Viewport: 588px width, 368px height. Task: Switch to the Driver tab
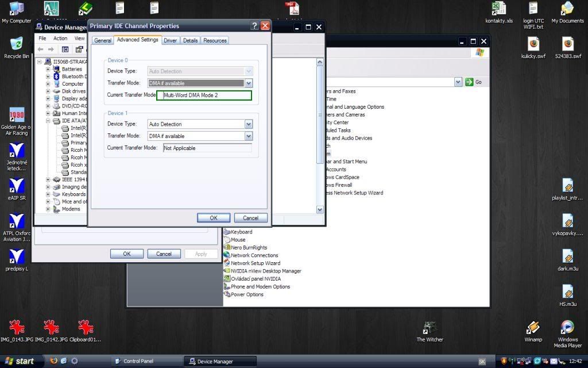(x=170, y=41)
